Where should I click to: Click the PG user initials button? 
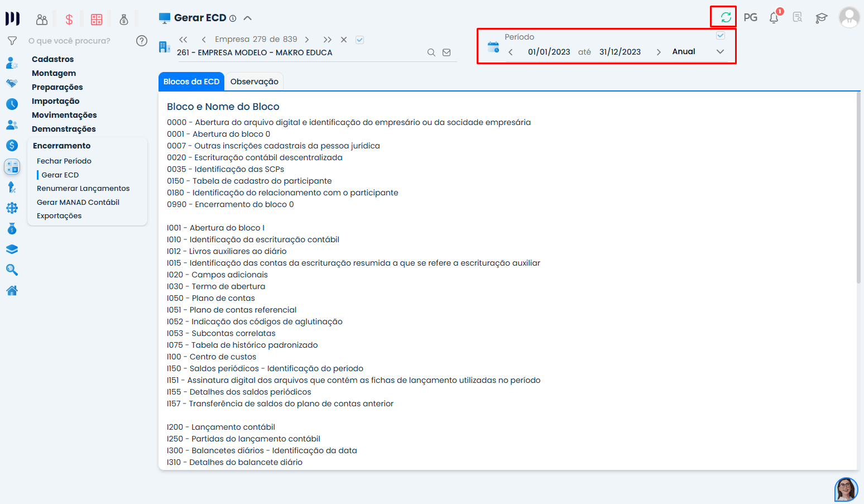[750, 17]
